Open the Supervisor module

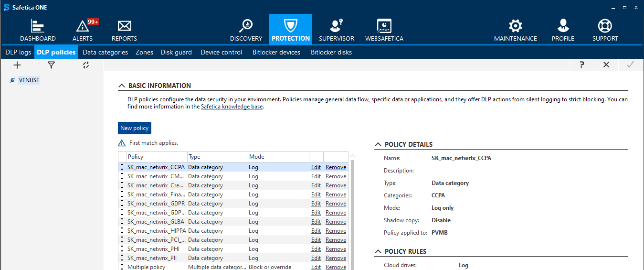coord(337,30)
